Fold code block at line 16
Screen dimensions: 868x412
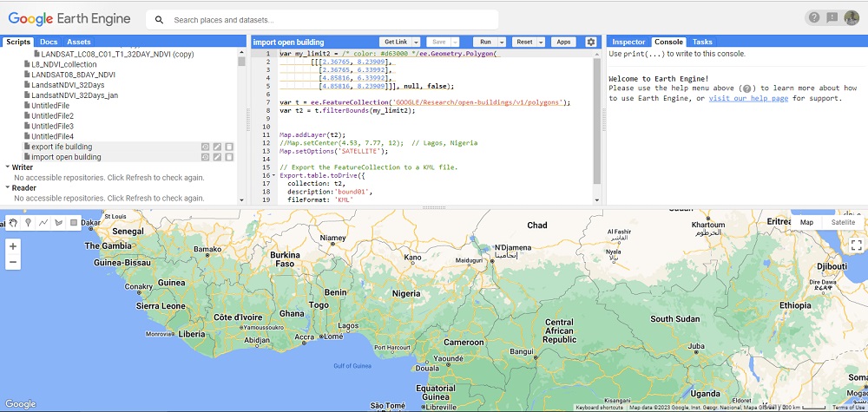tap(275, 175)
